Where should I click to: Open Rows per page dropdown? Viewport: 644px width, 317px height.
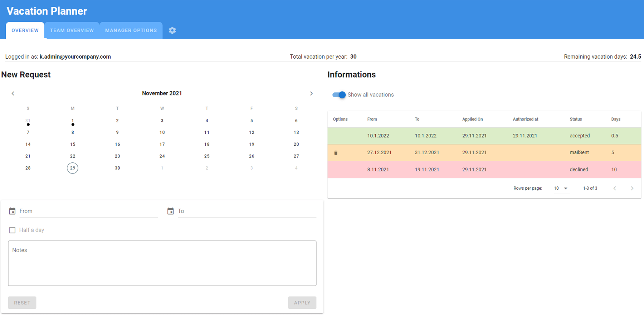(561, 188)
